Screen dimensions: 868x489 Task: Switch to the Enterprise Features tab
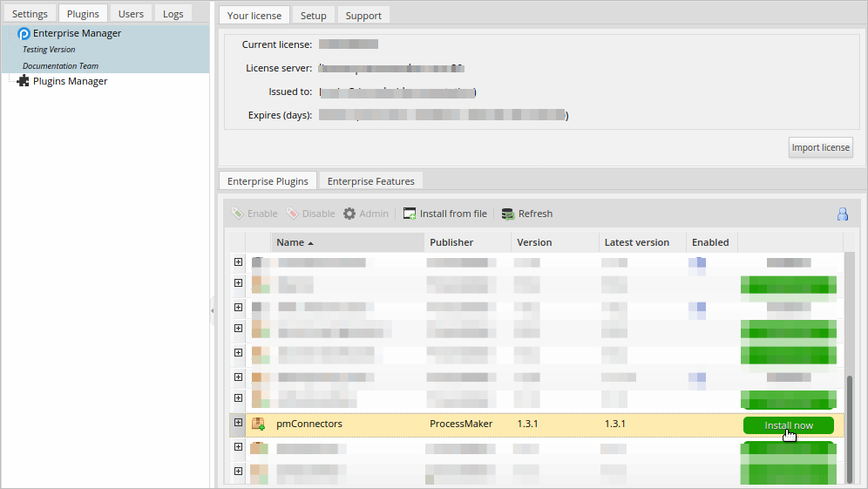tap(371, 181)
